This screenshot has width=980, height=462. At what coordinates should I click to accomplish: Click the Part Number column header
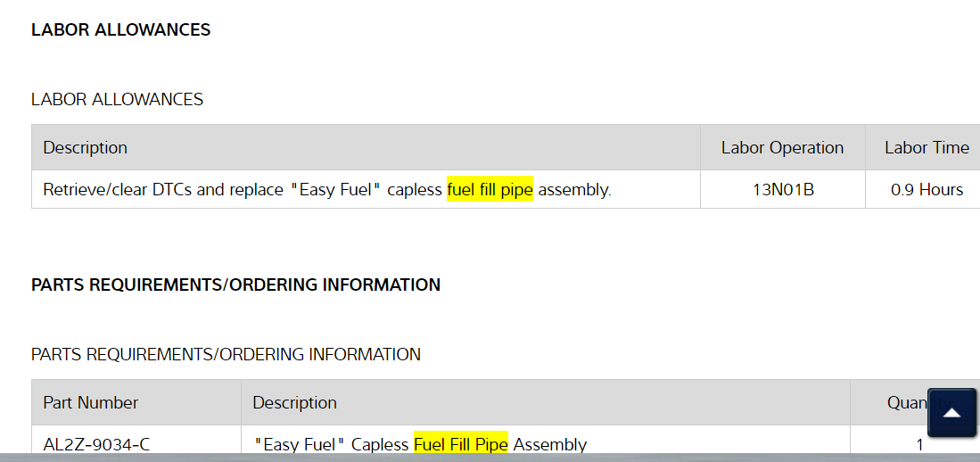[90, 402]
